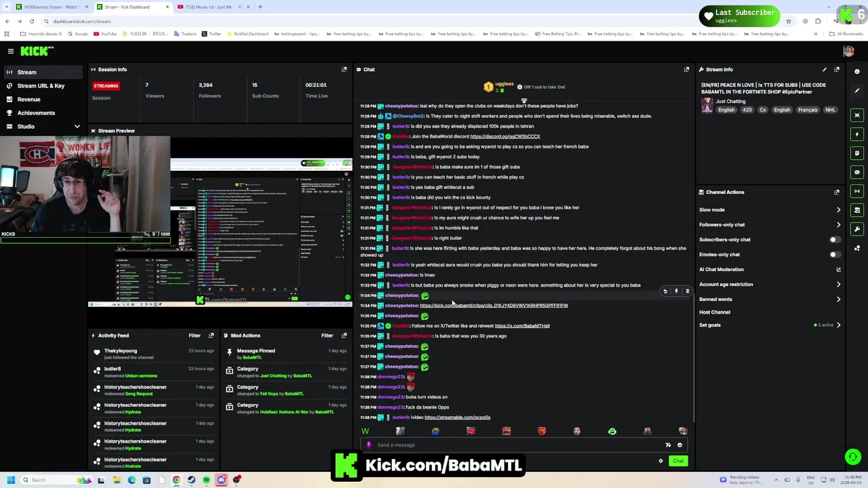Screen dimensions: 868x488
Task: Pop out the Stream Info panel
Action: (837, 69)
